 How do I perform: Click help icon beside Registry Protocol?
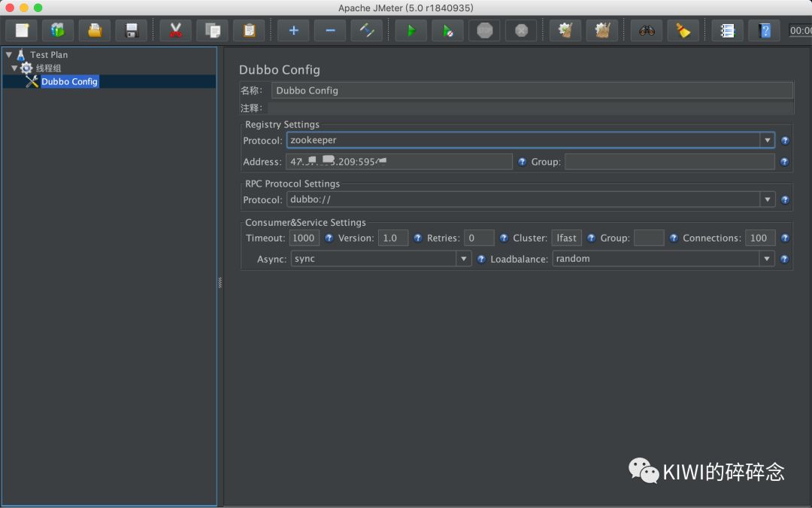(x=785, y=141)
